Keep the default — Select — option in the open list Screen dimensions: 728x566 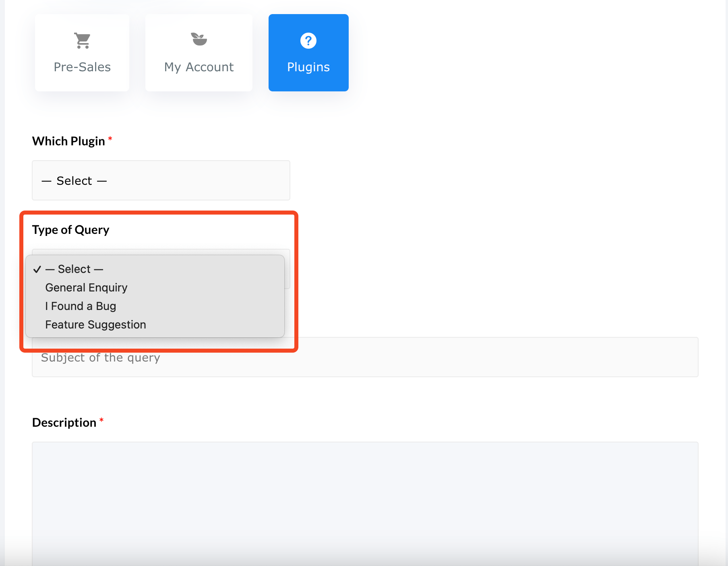[74, 269]
